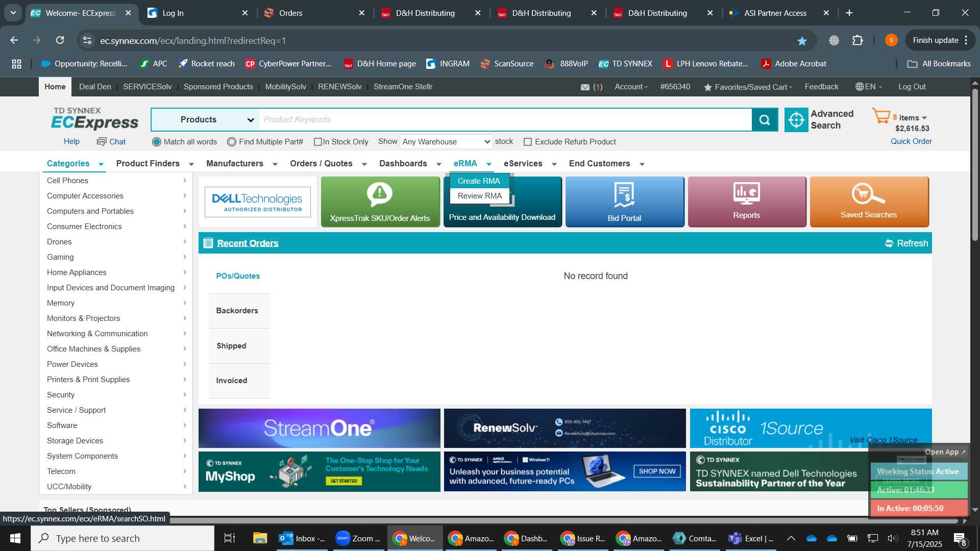Open the StreamOne banner

coord(319,428)
